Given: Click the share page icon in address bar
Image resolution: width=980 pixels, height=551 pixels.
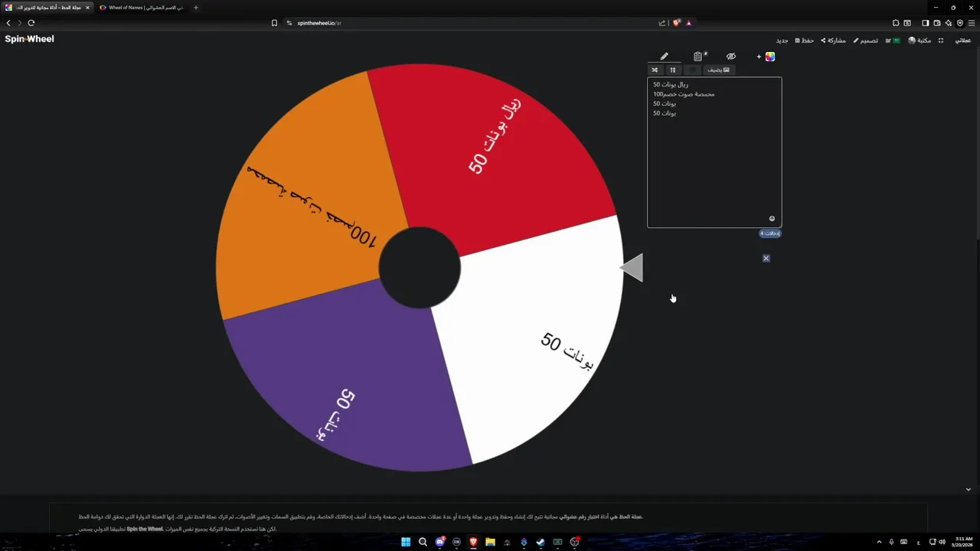Looking at the screenshot, I should (x=662, y=23).
